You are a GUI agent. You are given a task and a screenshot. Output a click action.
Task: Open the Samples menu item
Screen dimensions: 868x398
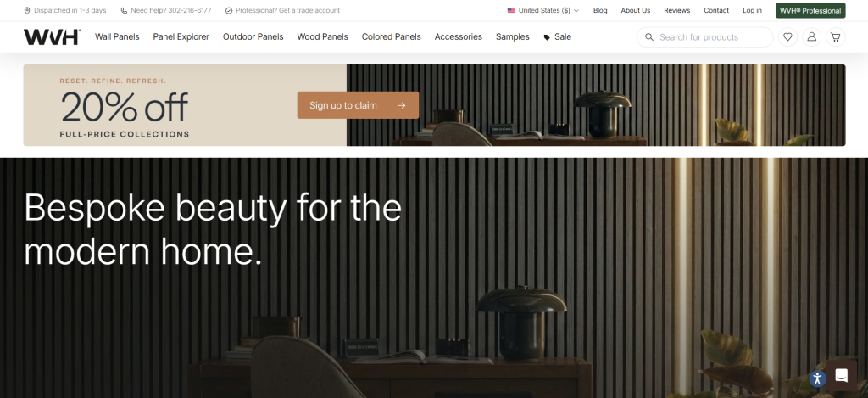(x=512, y=37)
